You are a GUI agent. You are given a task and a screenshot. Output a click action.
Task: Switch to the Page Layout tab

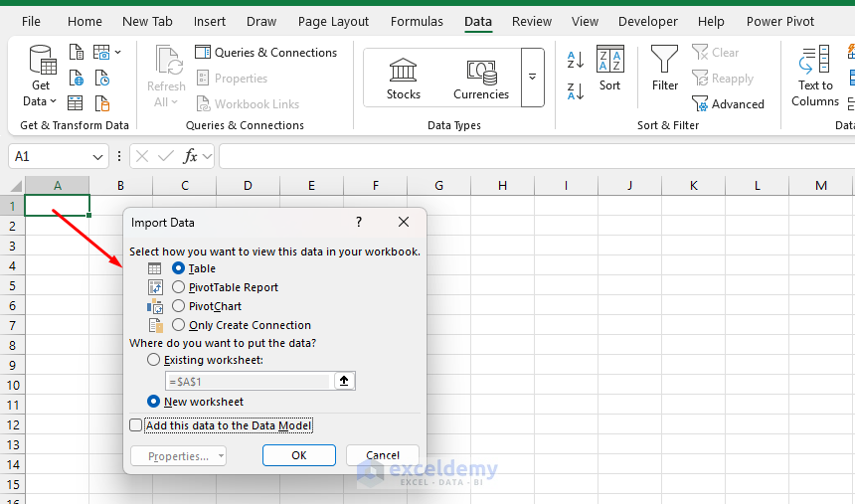tap(333, 21)
